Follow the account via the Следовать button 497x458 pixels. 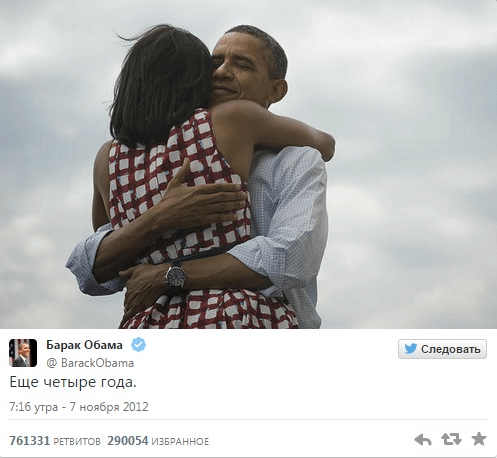[442, 349]
